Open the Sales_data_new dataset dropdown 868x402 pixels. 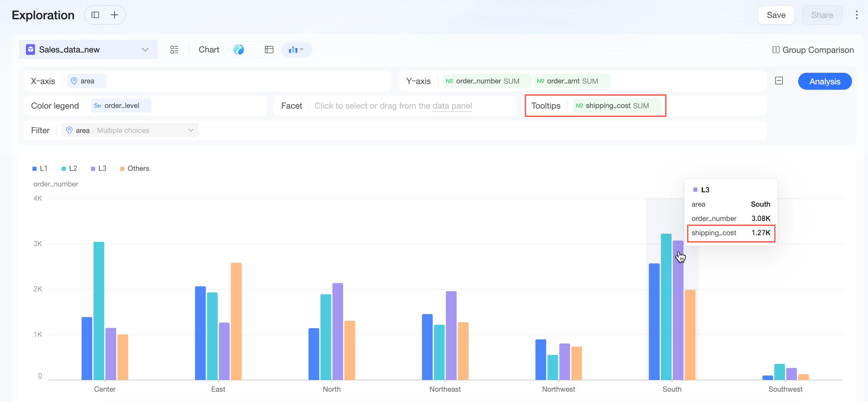point(88,50)
